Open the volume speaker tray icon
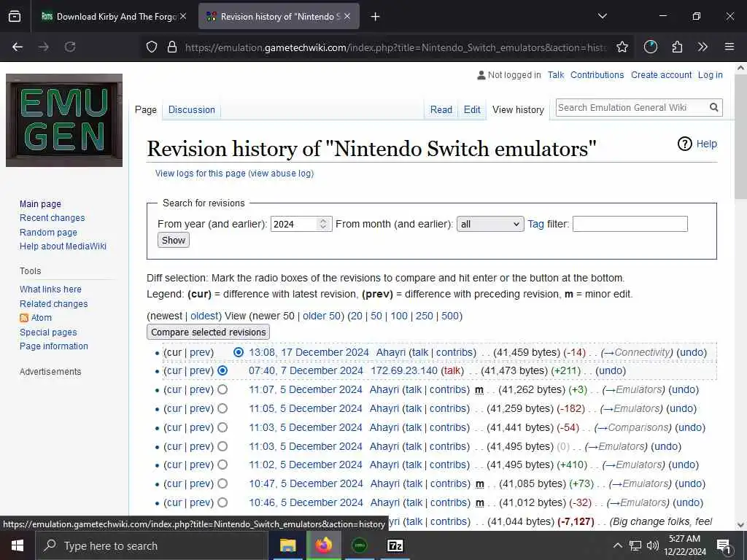The height and width of the screenshot is (560, 747). (x=653, y=545)
